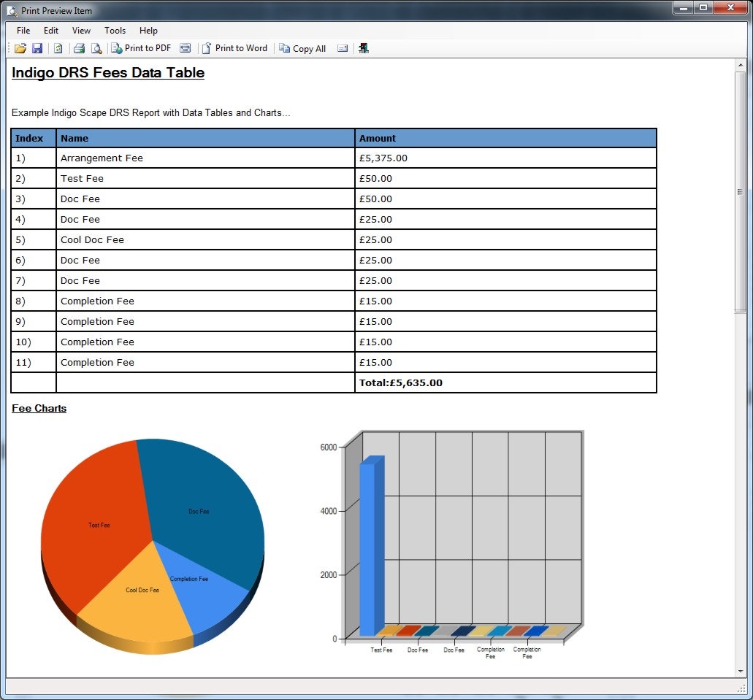This screenshot has width=753, height=700.
Task: Print the report using the printer icon
Action: pos(79,48)
